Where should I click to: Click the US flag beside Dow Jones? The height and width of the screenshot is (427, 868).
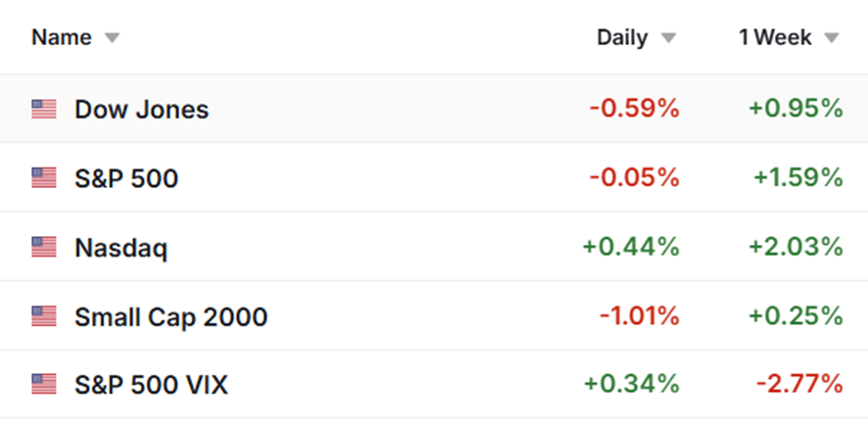point(44,109)
